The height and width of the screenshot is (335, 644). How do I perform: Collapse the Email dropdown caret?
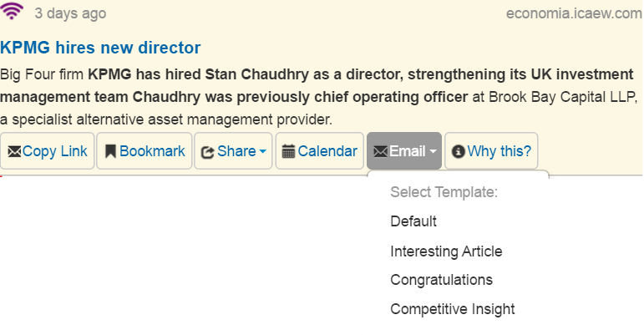[433, 151]
